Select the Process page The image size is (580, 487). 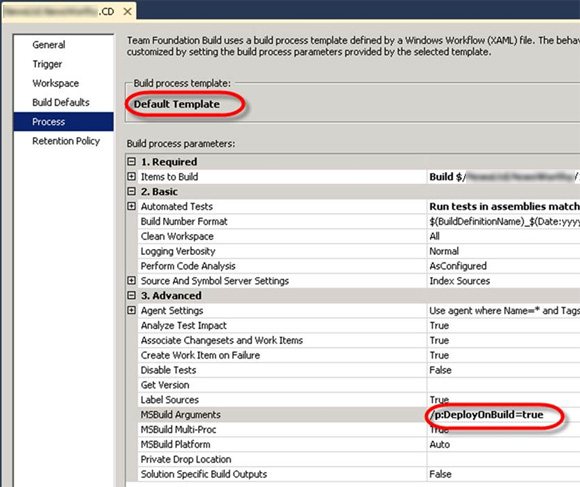point(64,122)
